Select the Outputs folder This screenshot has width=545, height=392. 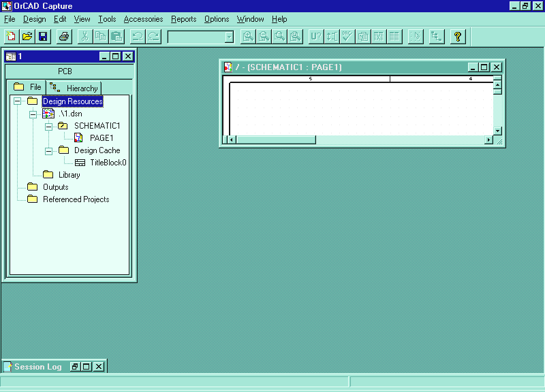(x=56, y=186)
